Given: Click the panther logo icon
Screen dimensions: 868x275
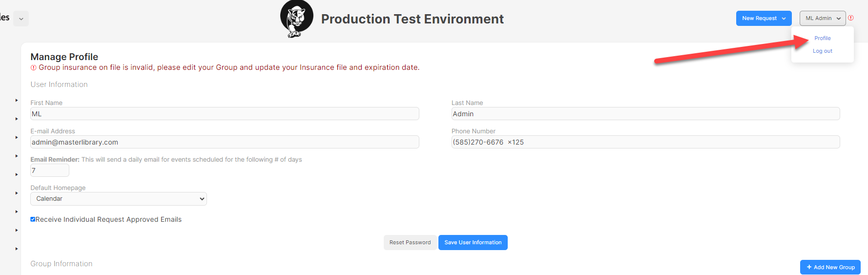Looking at the screenshot, I should coord(297,19).
